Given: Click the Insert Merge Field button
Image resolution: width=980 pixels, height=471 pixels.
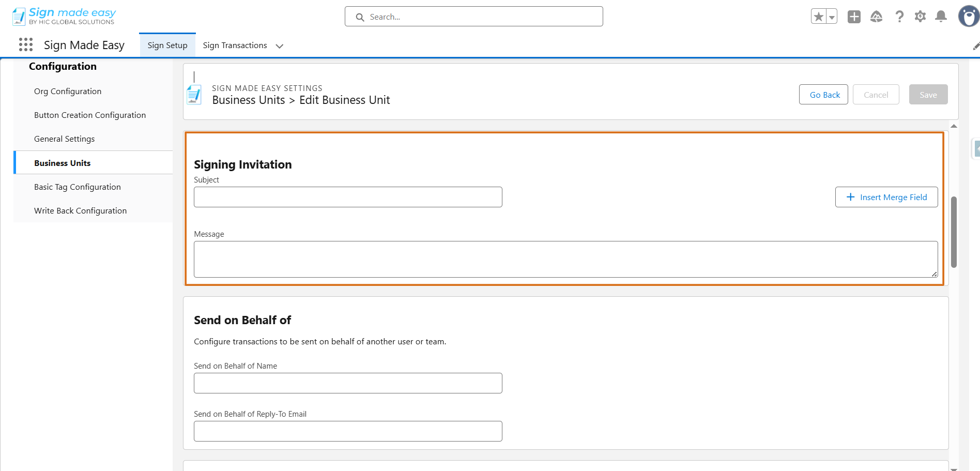Looking at the screenshot, I should click(886, 197).
